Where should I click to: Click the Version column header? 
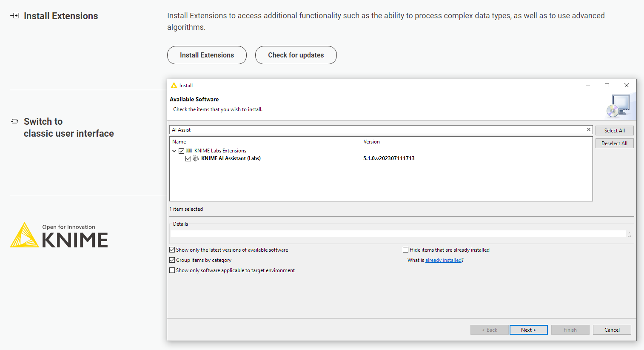412,142
